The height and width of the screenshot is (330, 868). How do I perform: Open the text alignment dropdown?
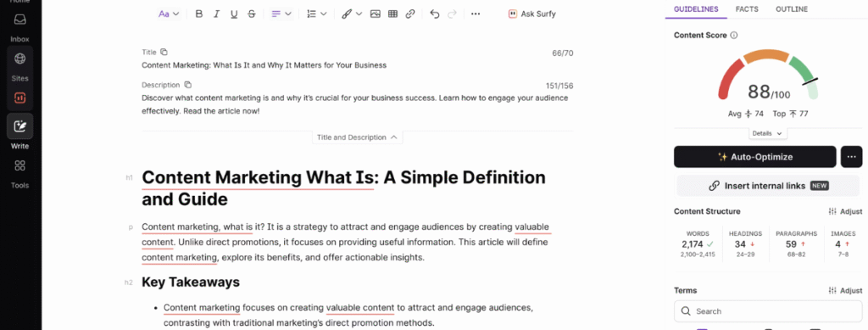281,14
